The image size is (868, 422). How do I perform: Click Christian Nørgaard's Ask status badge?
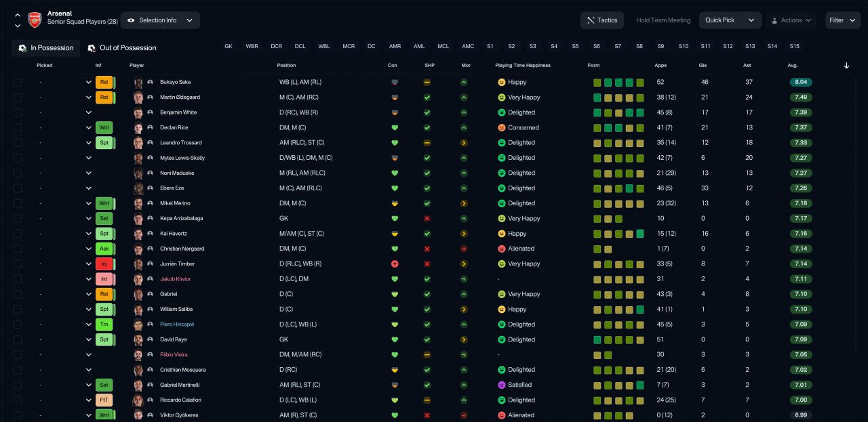click(x=104, y=249)
